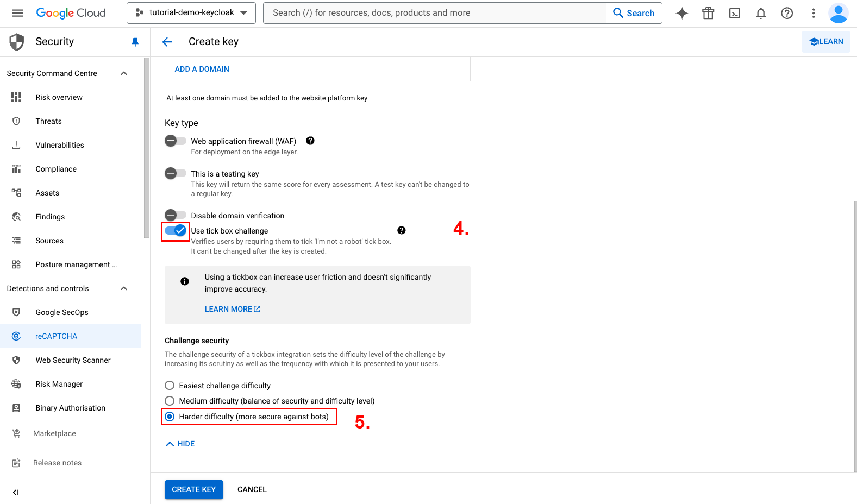Toggle Disable domain verification switch
857x504 pixels.
175,215
